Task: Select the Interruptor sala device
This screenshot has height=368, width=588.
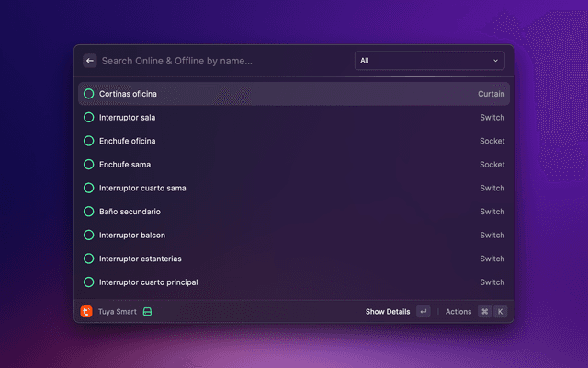Action: 294,118
